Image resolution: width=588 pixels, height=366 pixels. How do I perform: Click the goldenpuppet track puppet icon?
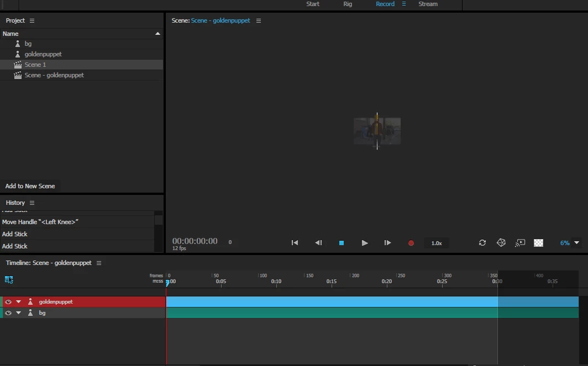(30, 302)
